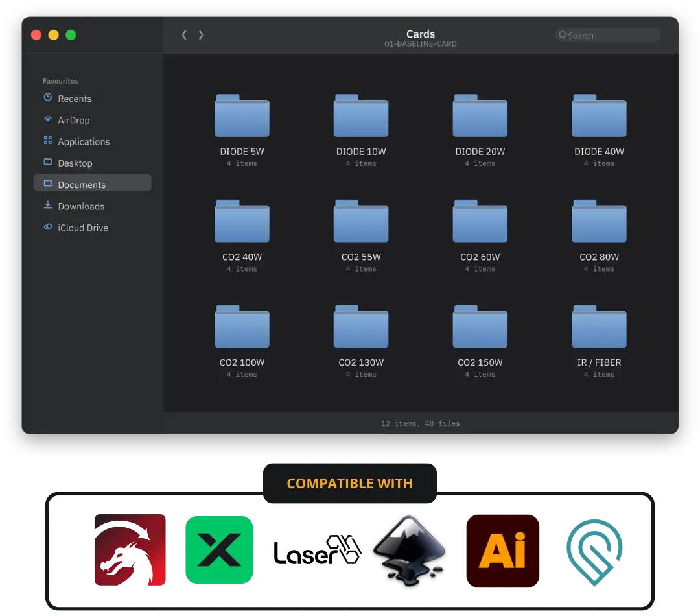Go forward with the right chevron

point(201,35)
